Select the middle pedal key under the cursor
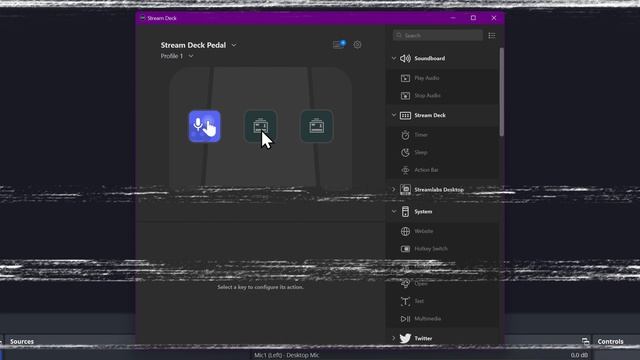The height and width of the screenshot is (360, 640). click(x=260, y=126)
